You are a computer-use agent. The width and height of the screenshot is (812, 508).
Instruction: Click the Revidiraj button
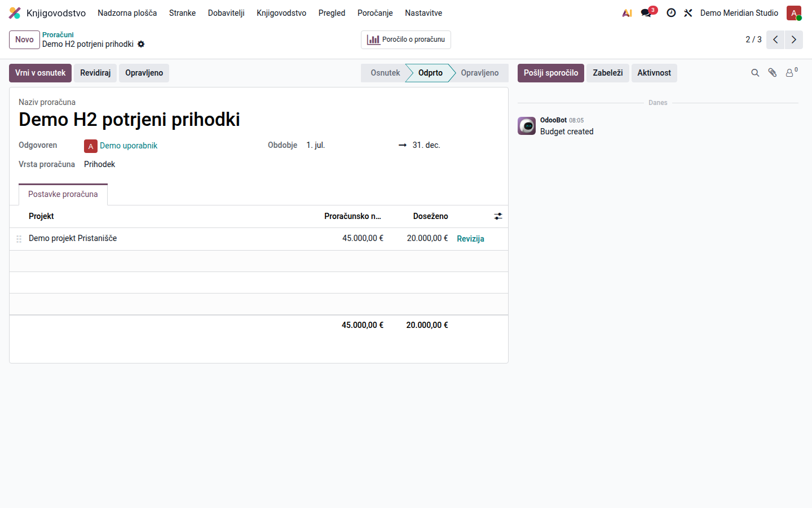coord(95,73)
